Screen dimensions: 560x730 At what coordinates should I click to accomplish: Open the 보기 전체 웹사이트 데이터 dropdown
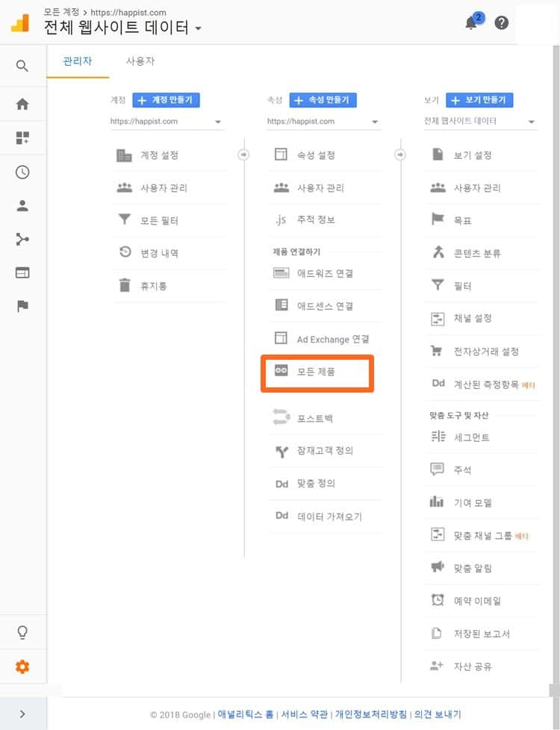coord(480,122)
